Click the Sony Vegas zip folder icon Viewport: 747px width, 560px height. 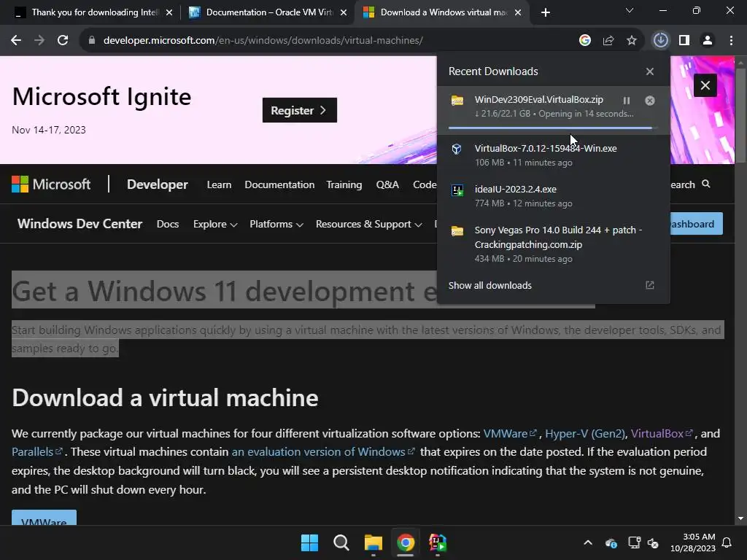(457, 231)
